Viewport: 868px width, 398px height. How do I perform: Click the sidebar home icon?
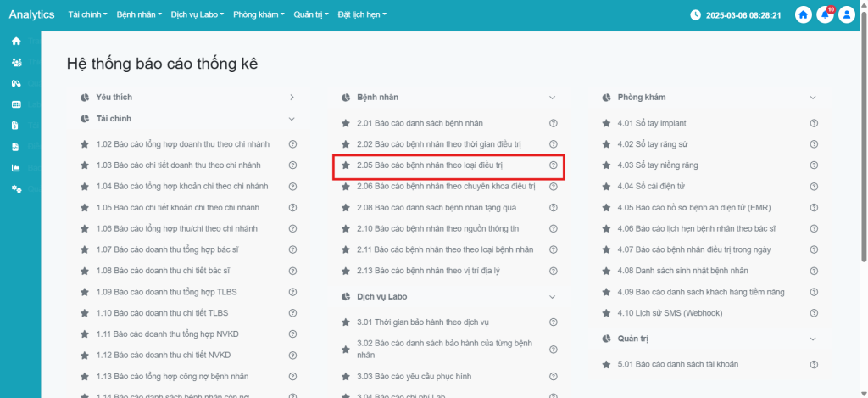point(16,41)
